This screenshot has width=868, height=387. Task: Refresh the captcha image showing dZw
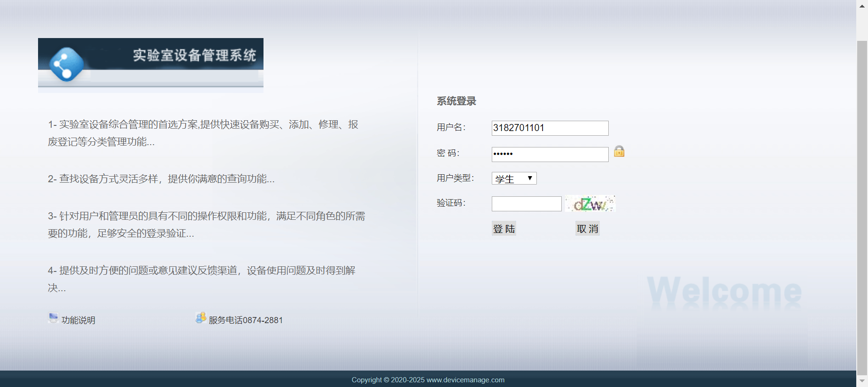(x=590, y=204)
